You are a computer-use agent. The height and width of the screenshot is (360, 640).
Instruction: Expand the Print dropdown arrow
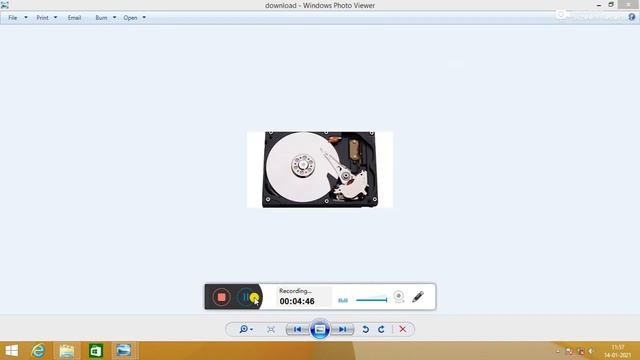(x=56, y=18)
